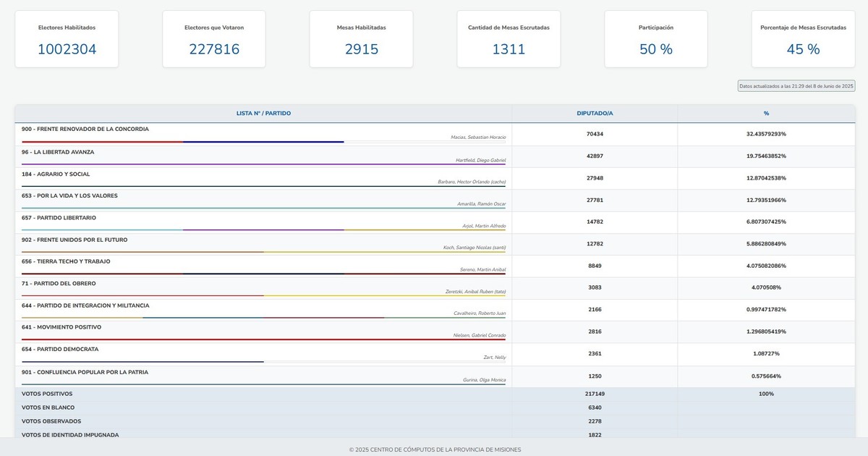
Task: Select the Frente Renovador de la Concordia row
Action: (x=85, y=129)
